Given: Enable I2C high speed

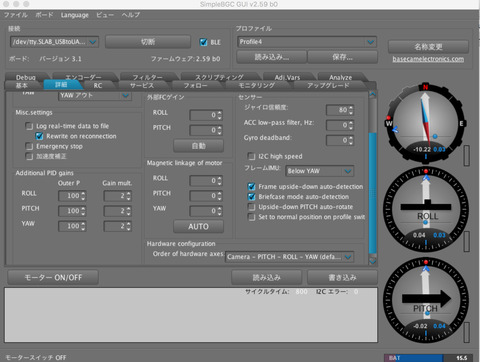Looking at the screenshot, I should pos(252,156).
